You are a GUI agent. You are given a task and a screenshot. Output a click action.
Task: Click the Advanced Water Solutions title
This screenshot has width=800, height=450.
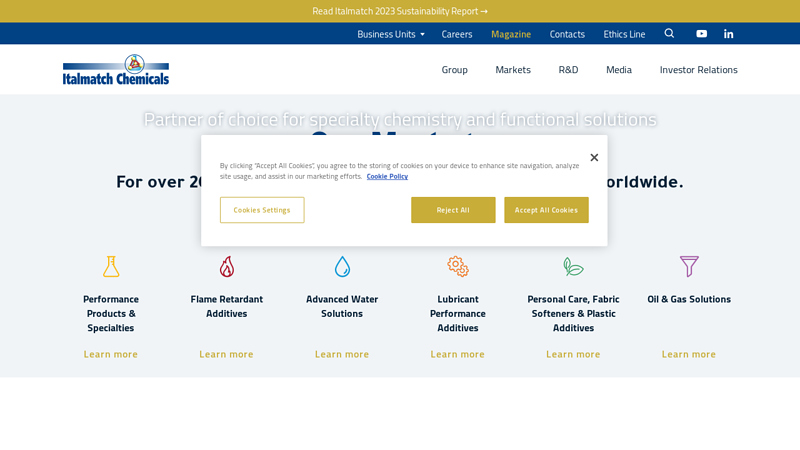pos(342,306)
